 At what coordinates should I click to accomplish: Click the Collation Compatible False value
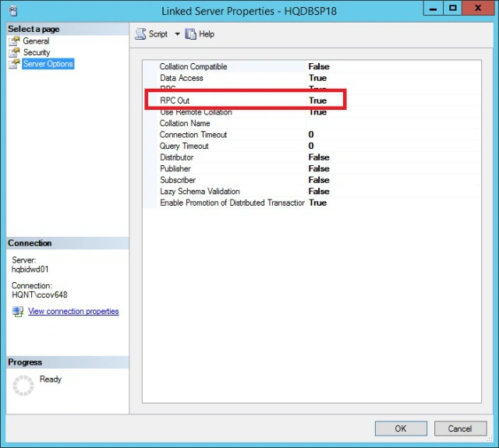click(319, 66)
